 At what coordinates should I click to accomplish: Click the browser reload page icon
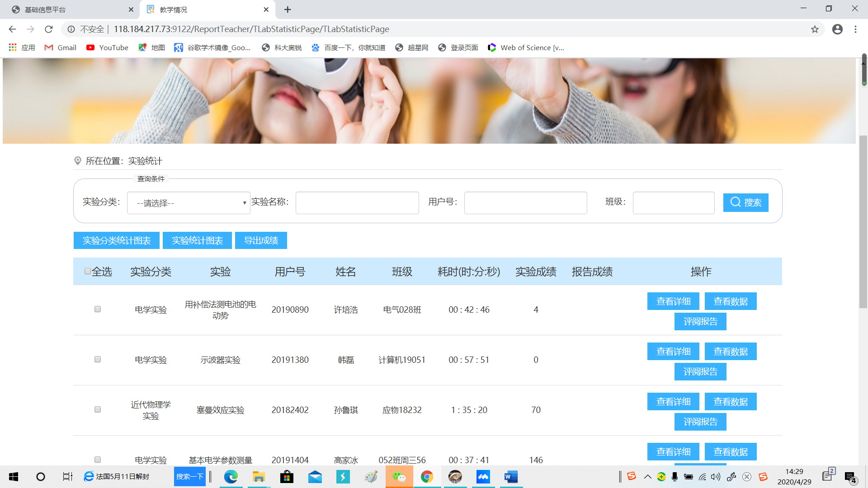coord(49,29)
